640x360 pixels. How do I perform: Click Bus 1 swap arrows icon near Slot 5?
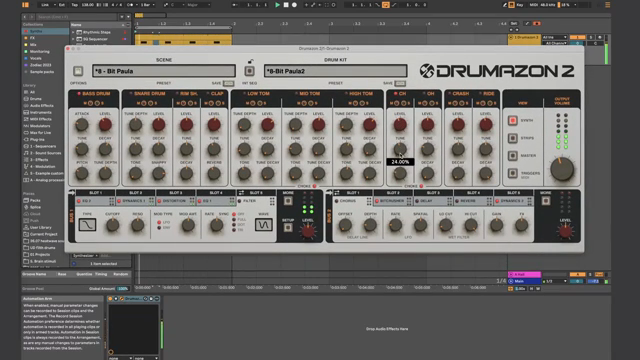click(x=242, y=193)
